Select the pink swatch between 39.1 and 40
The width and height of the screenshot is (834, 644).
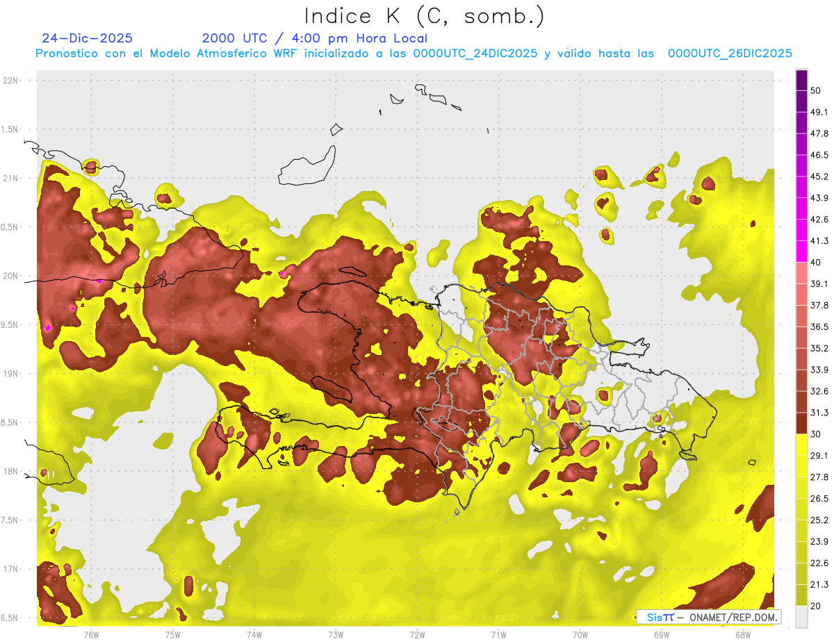pos(801,273)
